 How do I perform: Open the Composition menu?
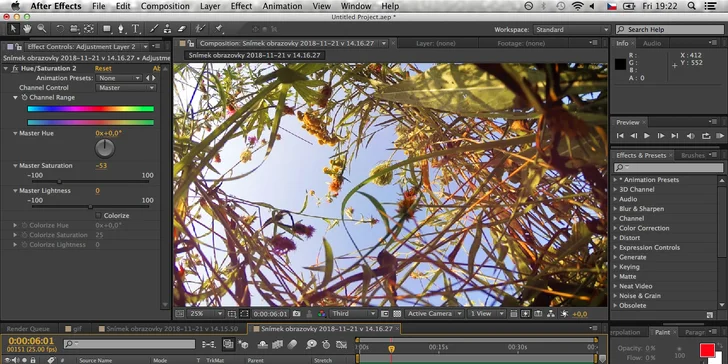pos(165,6)
